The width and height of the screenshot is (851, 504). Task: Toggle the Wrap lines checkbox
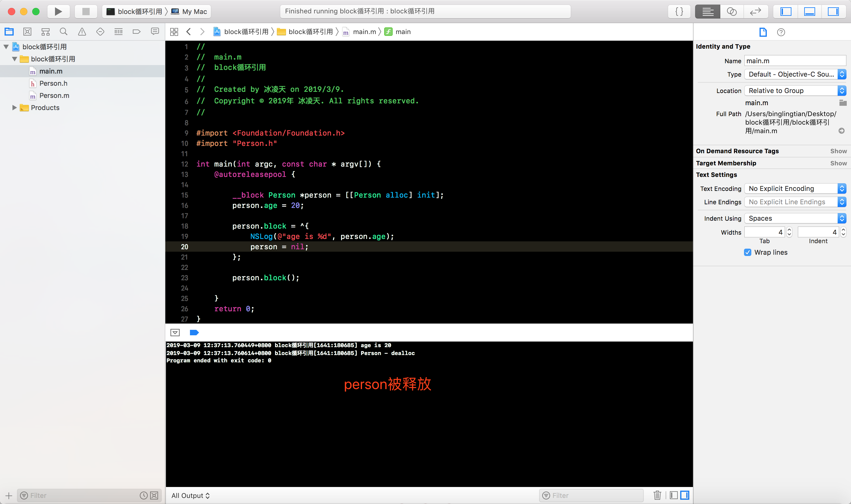[x=748, y=252]
